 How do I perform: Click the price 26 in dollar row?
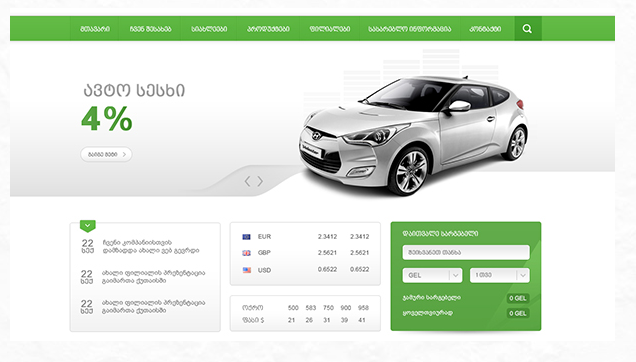(309, 320)
